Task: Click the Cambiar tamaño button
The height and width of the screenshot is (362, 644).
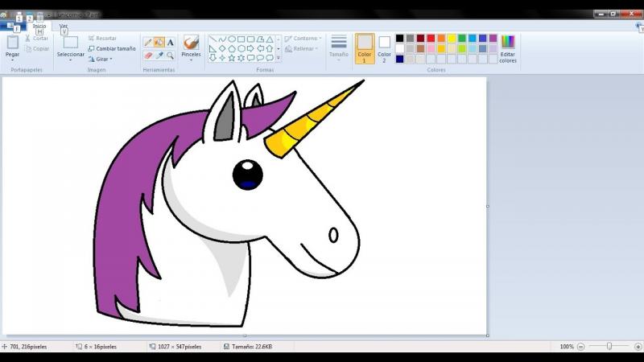Action: (x=112, y=48)
